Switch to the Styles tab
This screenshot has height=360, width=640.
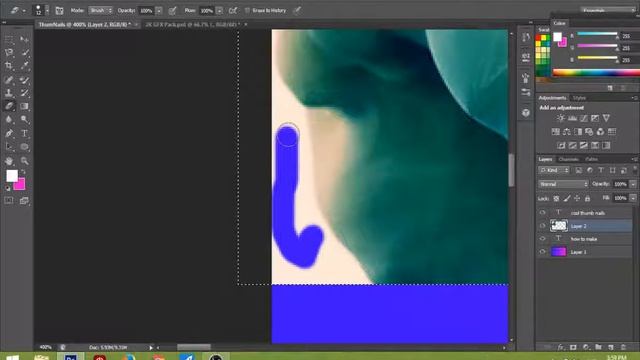pyautogui.click(x=579, y=98)
